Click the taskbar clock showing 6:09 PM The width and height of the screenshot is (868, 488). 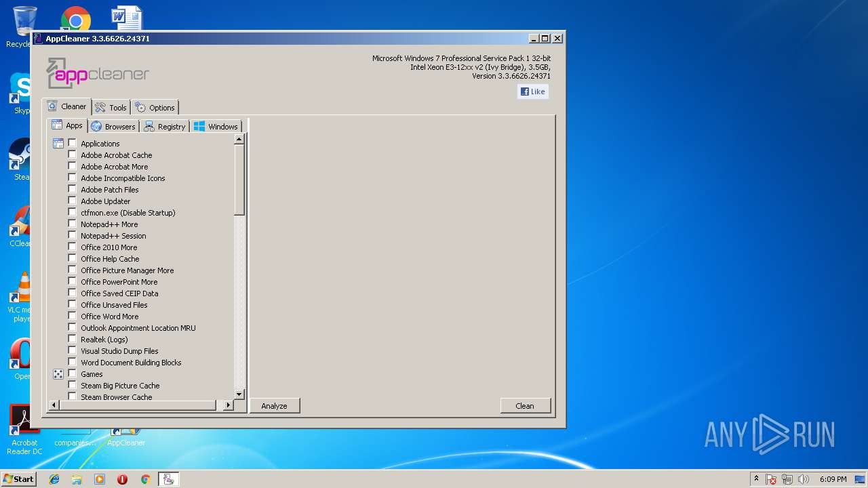833,479
